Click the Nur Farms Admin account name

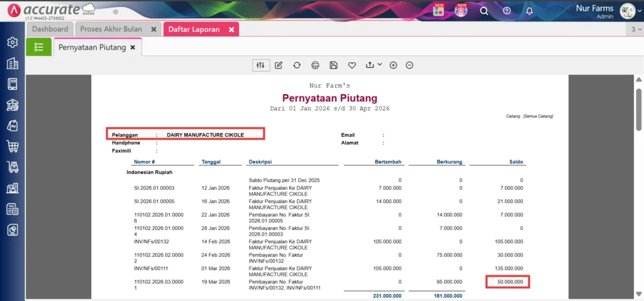[x=594, y=11]
